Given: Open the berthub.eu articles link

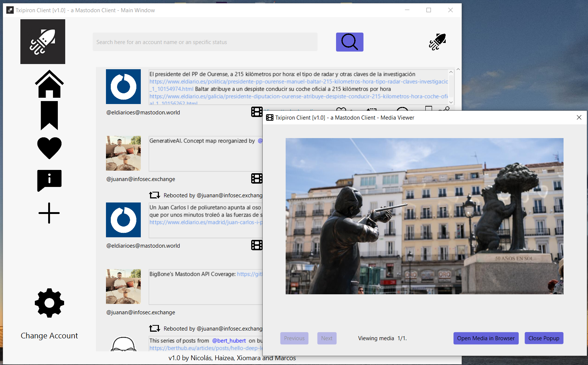Looking at the screenshot, I should [206, 348].
